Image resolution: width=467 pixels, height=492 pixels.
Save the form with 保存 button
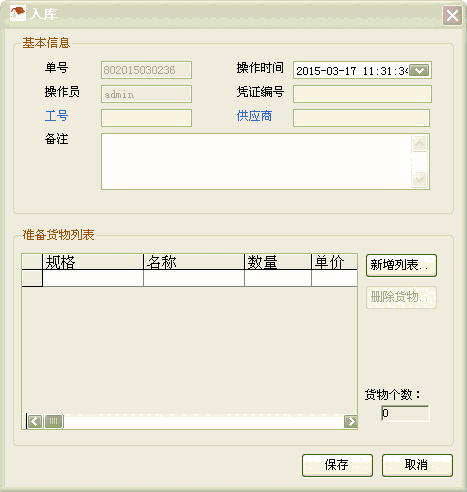(337, 465)
